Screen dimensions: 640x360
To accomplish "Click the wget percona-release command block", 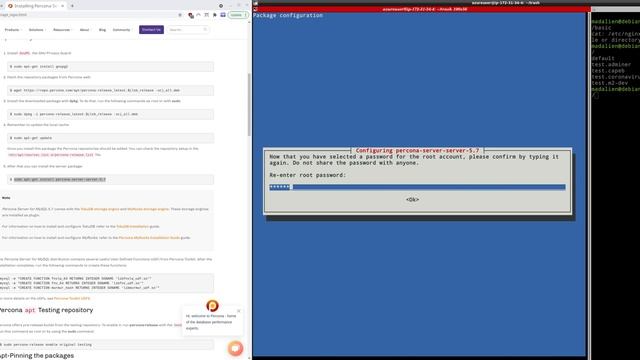I will tap(110, 90).
